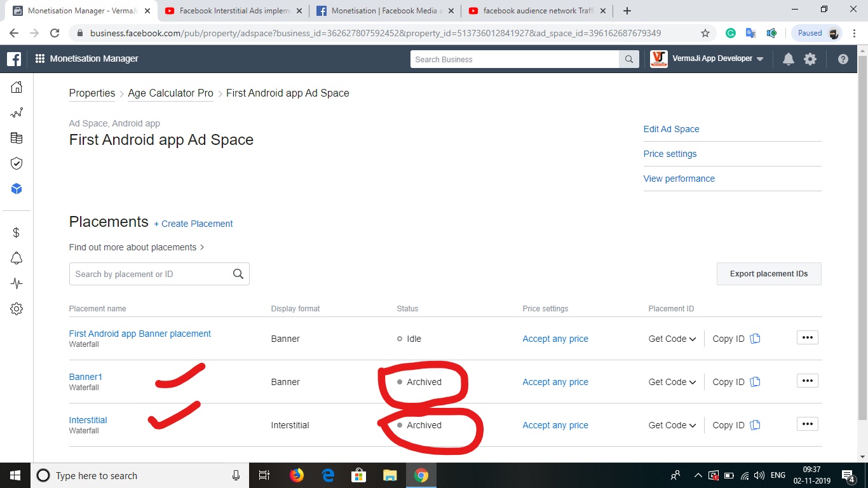
Task: Click Accept any price for Banner1
Action: tap(555, 382)
